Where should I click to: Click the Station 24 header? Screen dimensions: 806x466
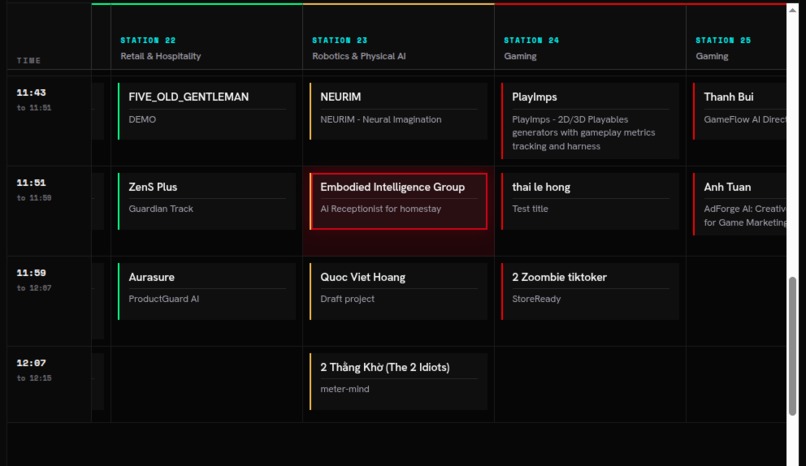point(532,40)
